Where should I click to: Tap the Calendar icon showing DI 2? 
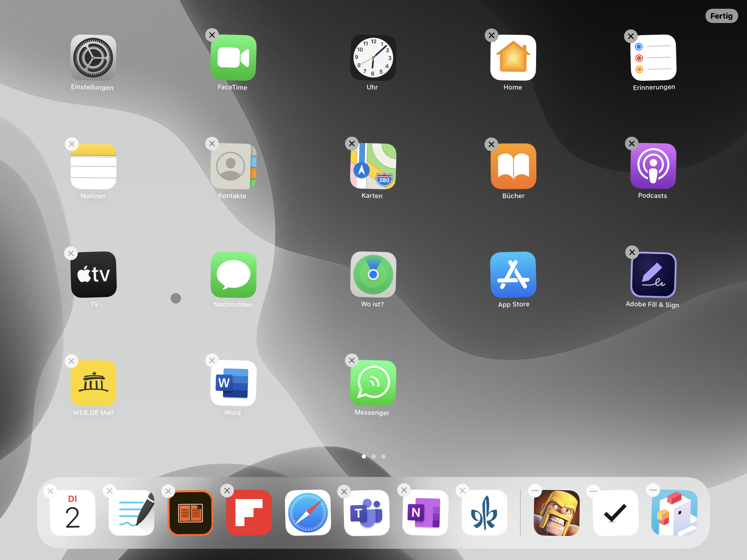tap(73, 513)
